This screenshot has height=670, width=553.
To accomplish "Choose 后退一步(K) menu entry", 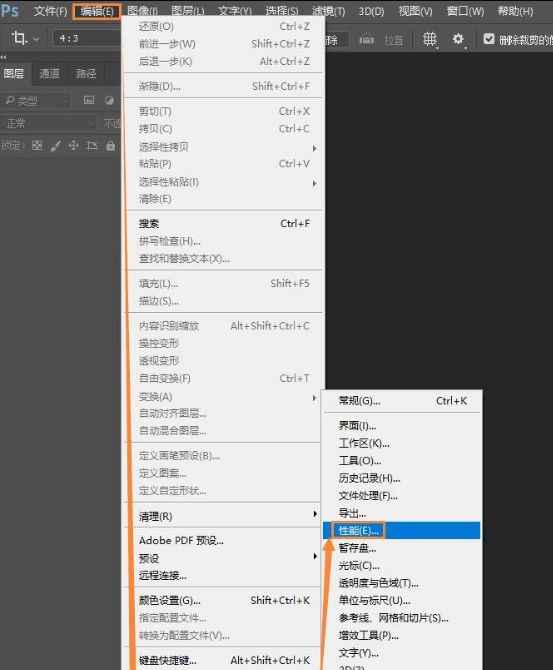I will tap(224, 62).
